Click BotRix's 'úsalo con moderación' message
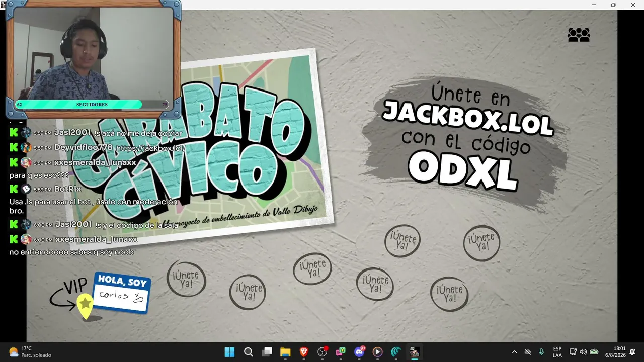 93,206
